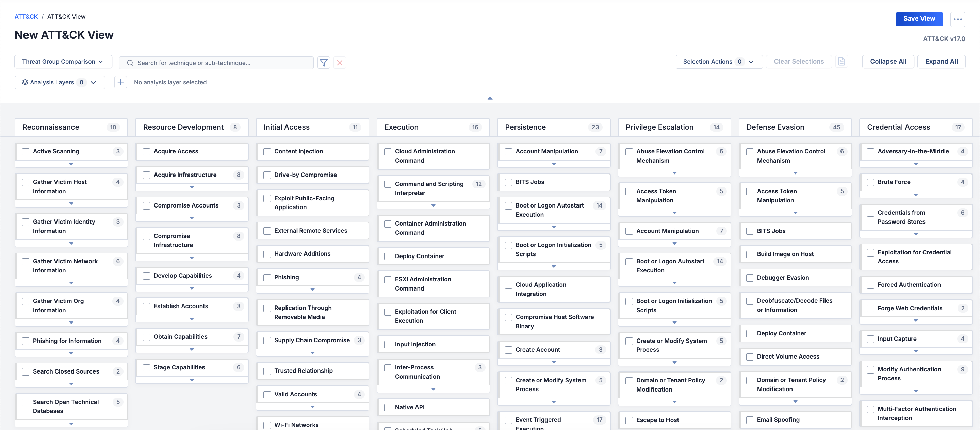980x430 pixels.
Task: Tick the Phishing technique checkbox
Action: pos(267,278)
